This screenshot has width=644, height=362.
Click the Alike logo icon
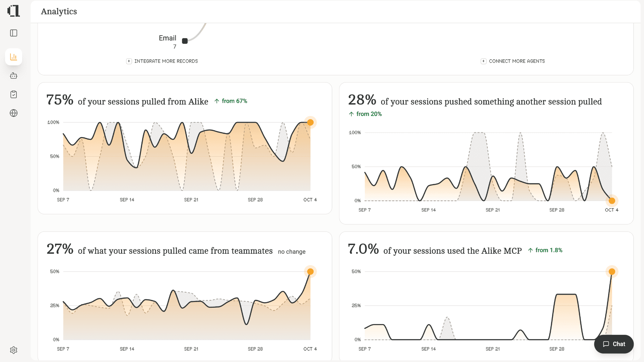(x=13, y=11)
